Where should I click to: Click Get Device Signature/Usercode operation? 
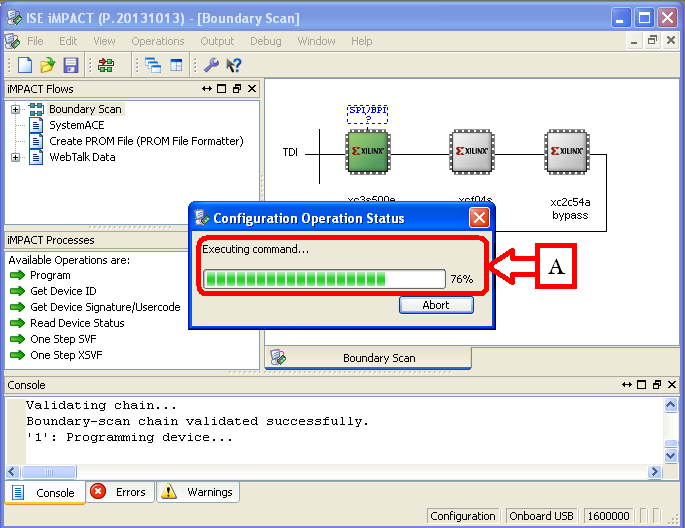tap(105, 307)
